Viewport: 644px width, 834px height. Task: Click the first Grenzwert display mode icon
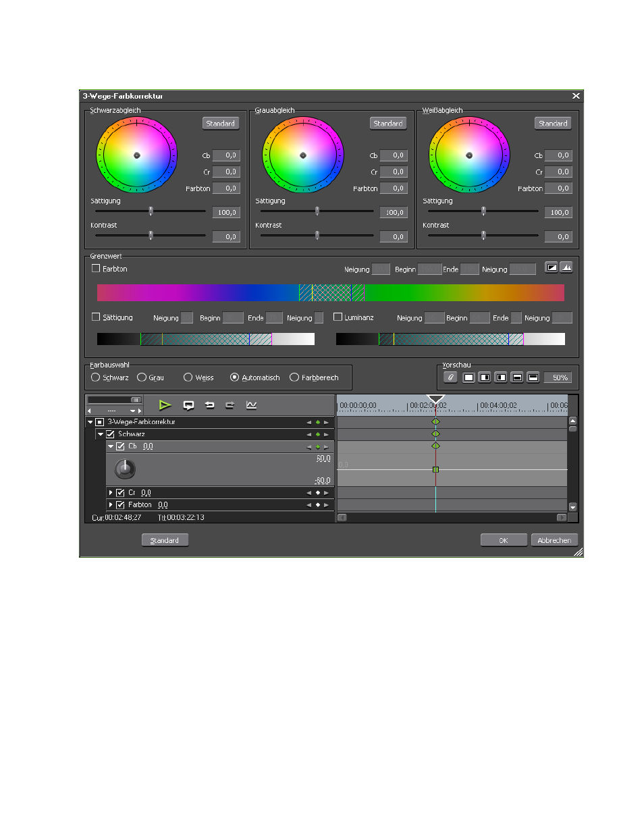[552, 267]
